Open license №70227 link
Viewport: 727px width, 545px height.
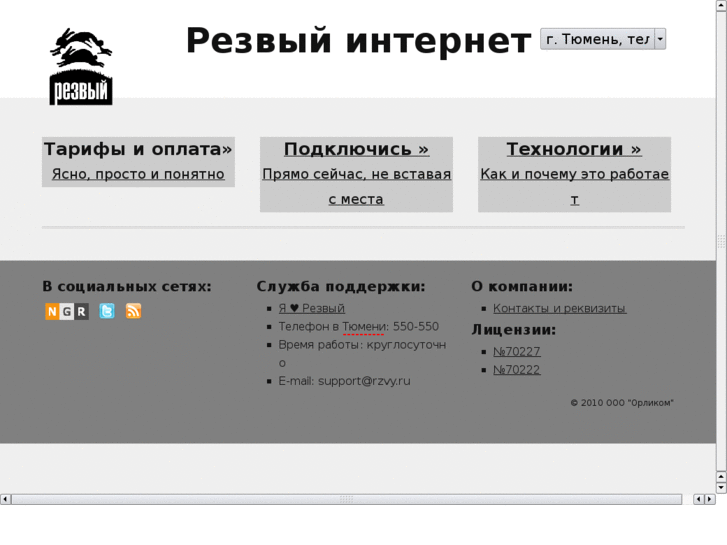click(517, 352)
